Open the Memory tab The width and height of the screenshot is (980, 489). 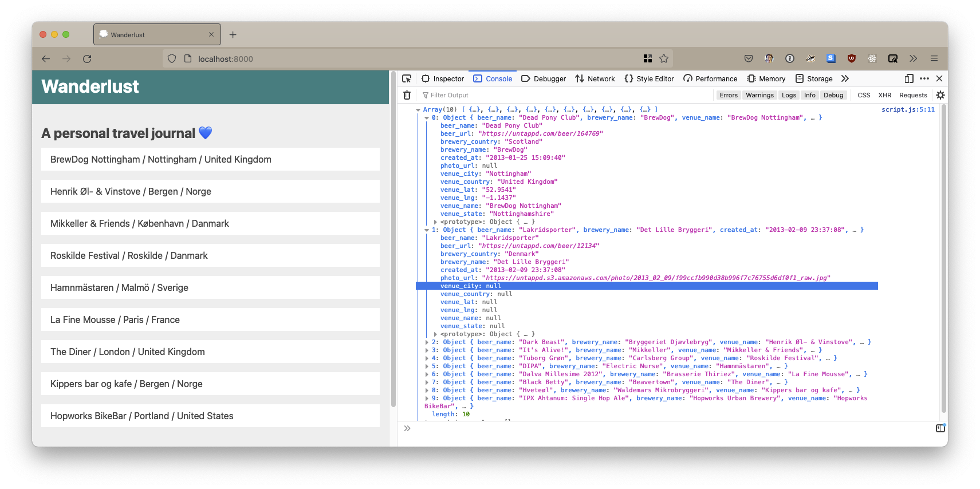click(x=766, y=79)
